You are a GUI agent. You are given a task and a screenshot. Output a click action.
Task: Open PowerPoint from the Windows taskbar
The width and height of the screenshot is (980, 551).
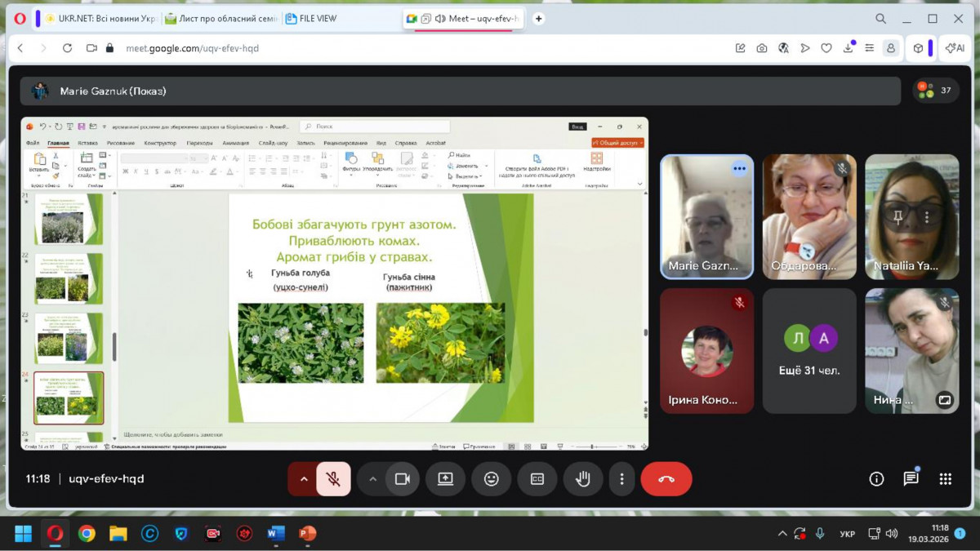click(307, 534)
